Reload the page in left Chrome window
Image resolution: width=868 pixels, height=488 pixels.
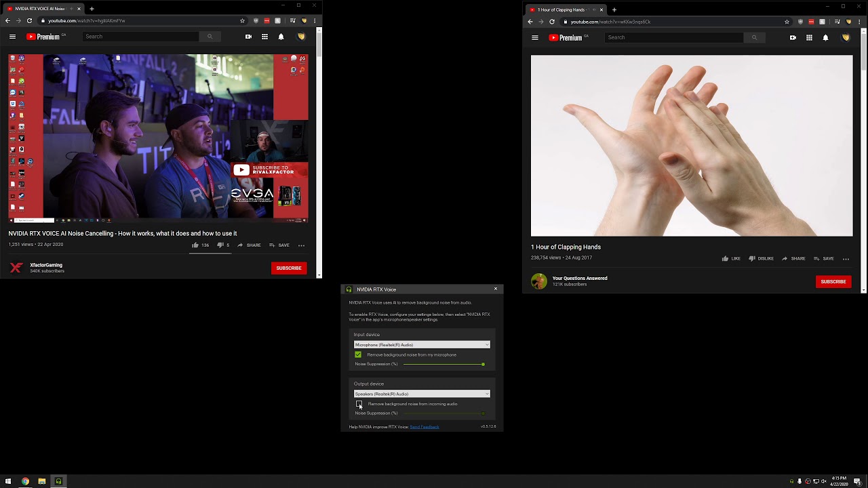click(29, 21)
